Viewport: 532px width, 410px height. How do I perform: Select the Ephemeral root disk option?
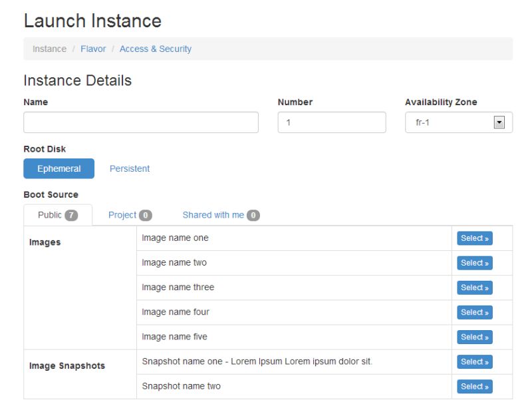[59, 168]
